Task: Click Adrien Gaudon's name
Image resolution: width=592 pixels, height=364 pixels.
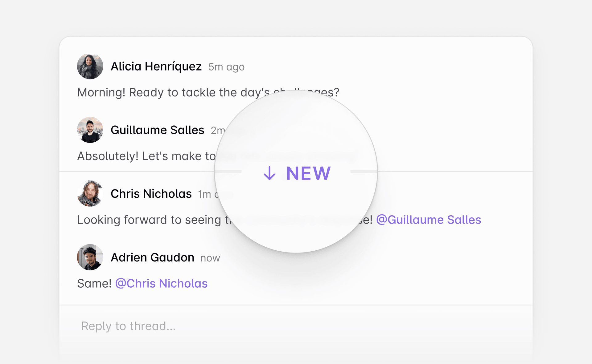Action: click(152, 257)
